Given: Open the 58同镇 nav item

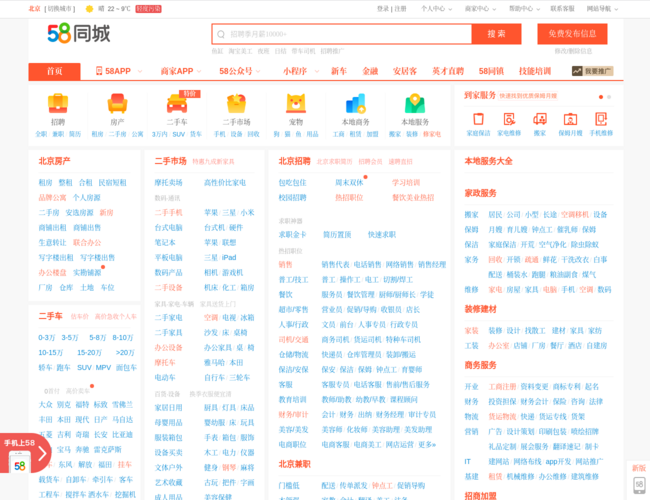Looking at the screenshot, I should (491, 71).
